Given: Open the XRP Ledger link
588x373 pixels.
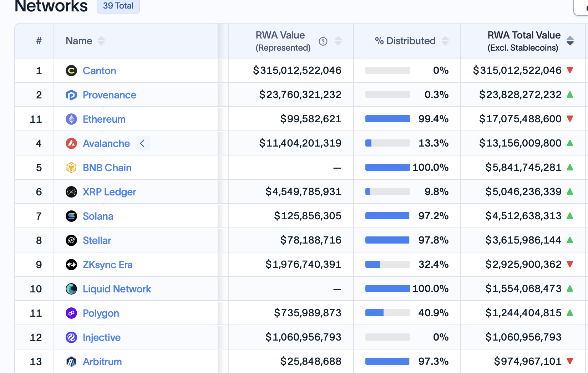Looking at the screenshot, I should (109, 192).
